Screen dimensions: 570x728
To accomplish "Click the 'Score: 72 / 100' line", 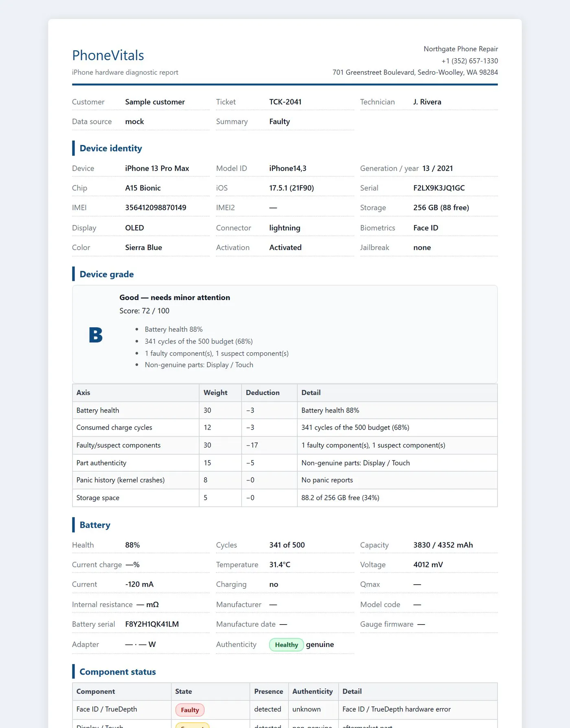I will click(144, 311).
